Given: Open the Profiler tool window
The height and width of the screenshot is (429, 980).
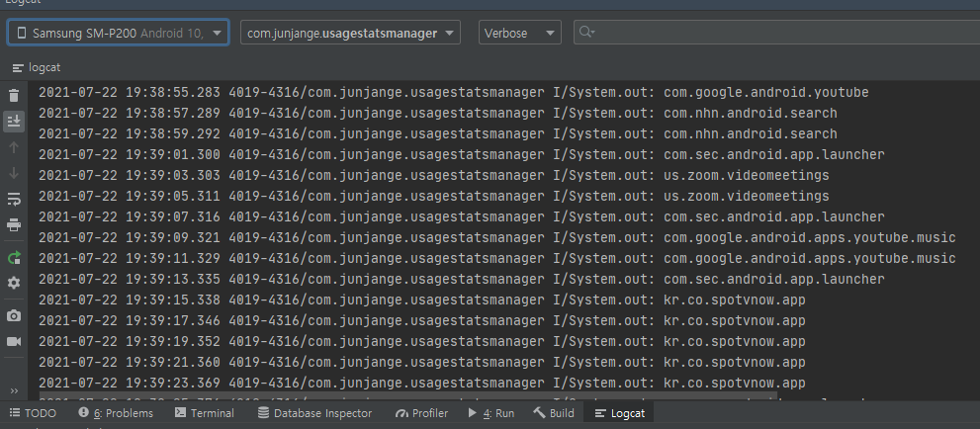Looking at the screenshot, I should tap(422, 413).
